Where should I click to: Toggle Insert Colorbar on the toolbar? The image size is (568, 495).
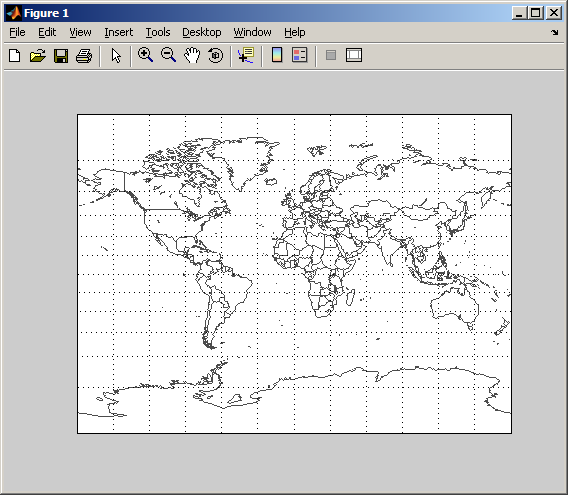(277, 55)
